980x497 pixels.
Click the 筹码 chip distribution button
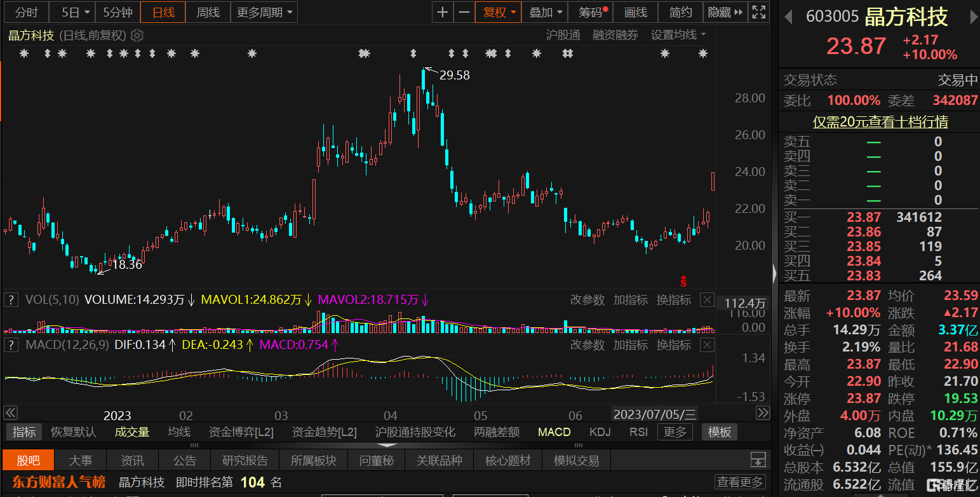591,12
